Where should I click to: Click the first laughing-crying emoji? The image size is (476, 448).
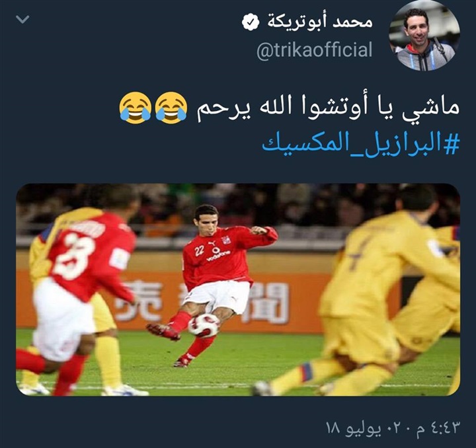(171, 108)
